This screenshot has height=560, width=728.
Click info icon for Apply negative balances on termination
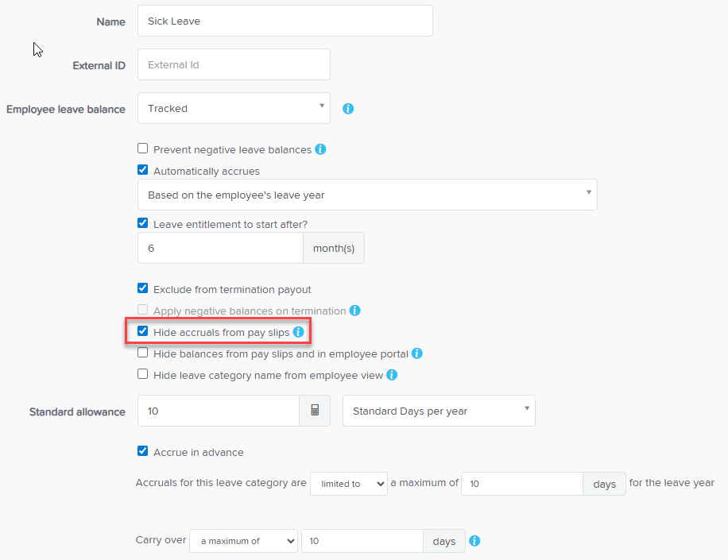(x=355, y=311)
